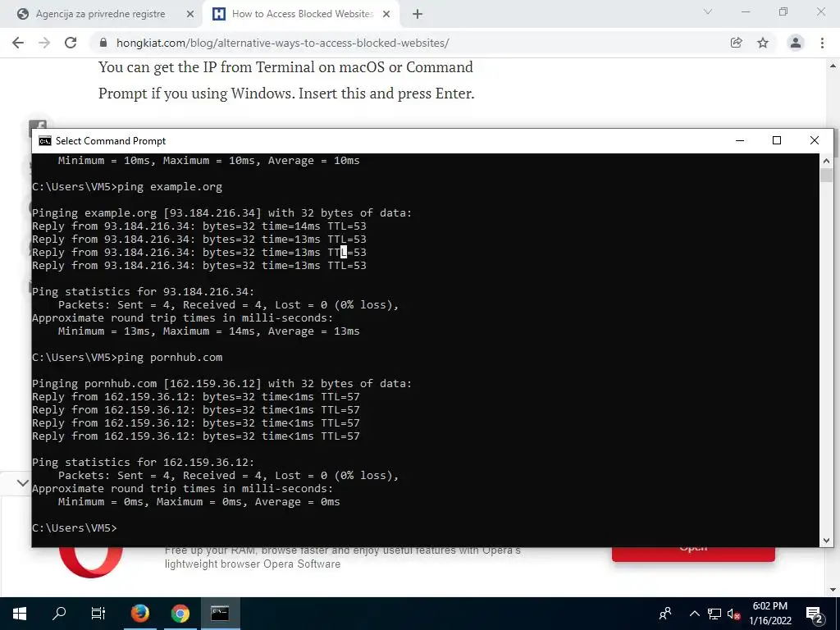Open the notification center with 2 alerts
840x630 pixels.
click(814, 614)
